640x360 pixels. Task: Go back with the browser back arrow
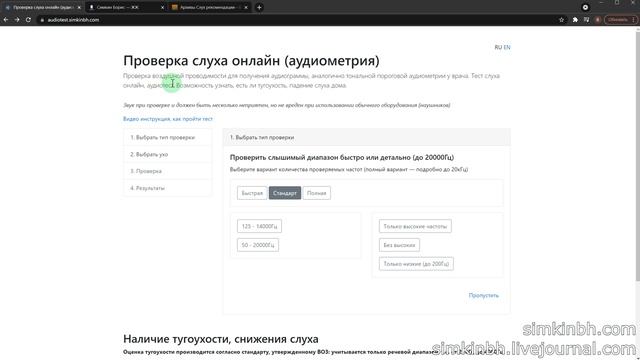coord(6,20)
